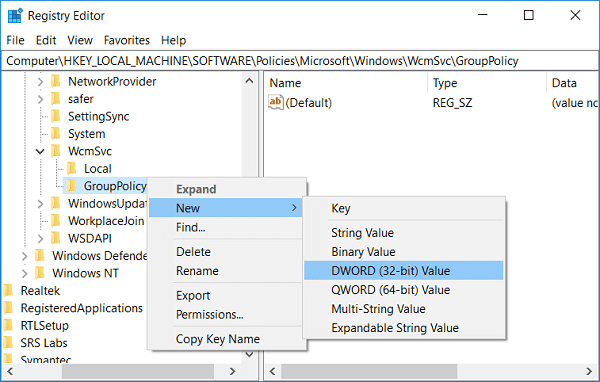Choose Find... in the context menu

(227, 227)
